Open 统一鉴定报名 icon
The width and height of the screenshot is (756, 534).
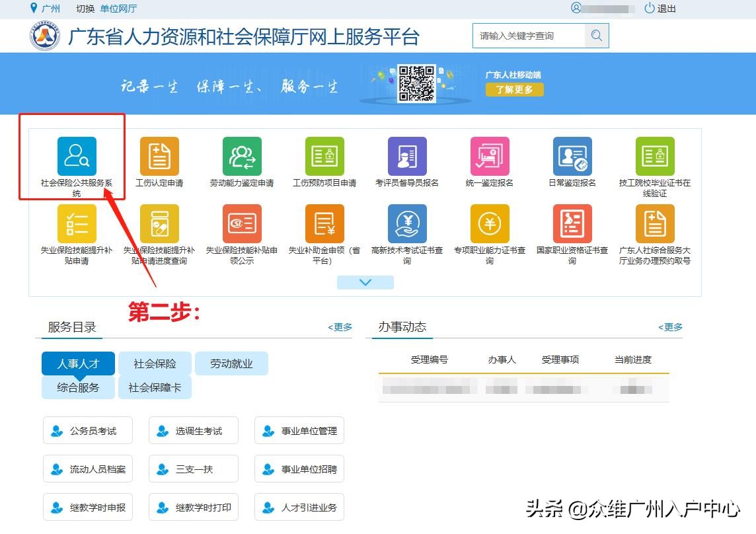490,156
